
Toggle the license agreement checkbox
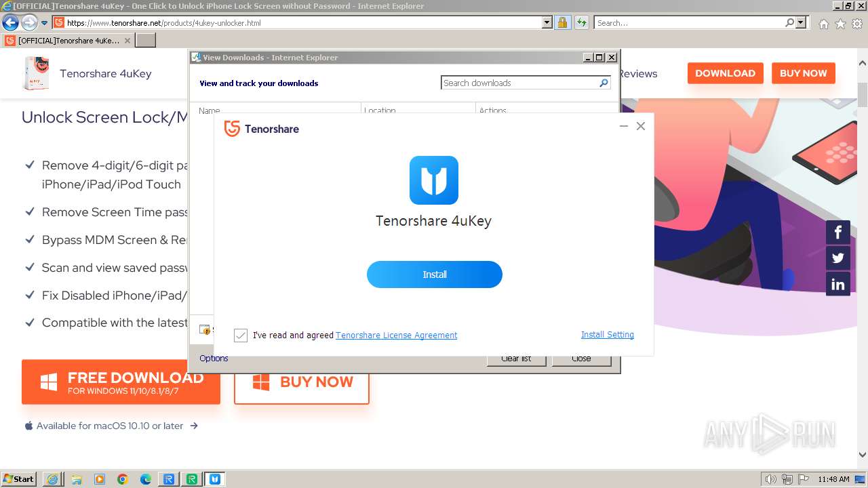pos(241,335)
